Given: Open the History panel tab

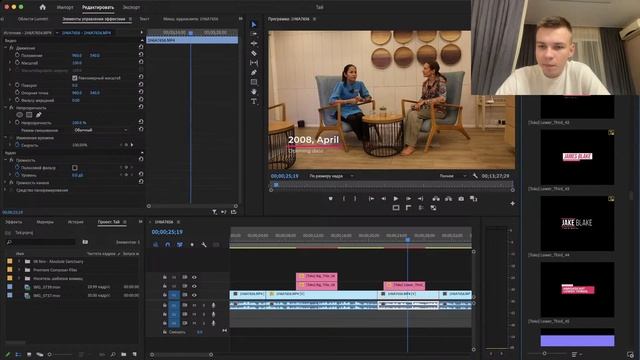Looking at the screenshot, I should point(76,222).
